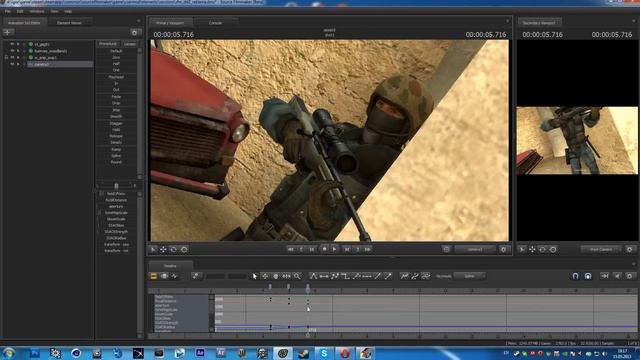
Task: Open secondary viewport gear settings
Action: click(629, 249)
